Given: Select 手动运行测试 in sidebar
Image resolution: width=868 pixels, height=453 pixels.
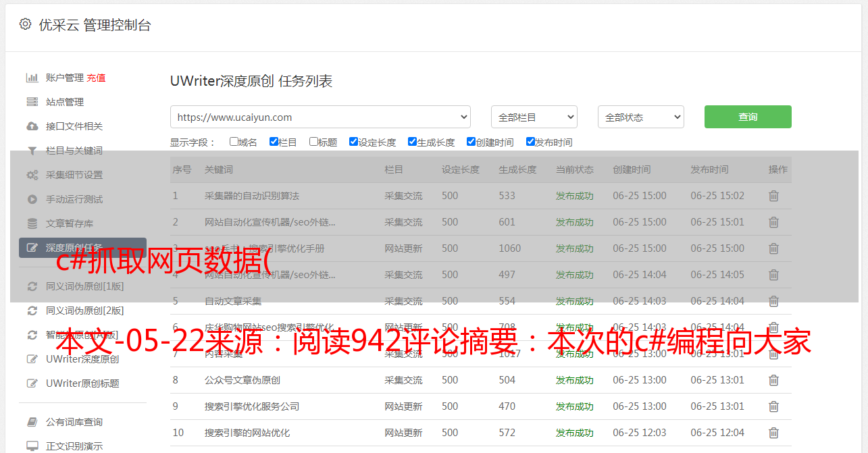Looking at the screenshot, I should coord(74,199).
